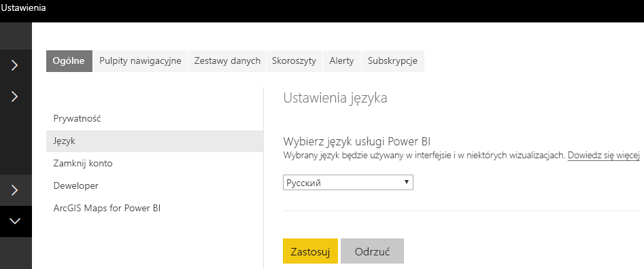Follow the Dowiedz się więcej link
Screen dimensions: 644x269
click(x=604, y=156)
